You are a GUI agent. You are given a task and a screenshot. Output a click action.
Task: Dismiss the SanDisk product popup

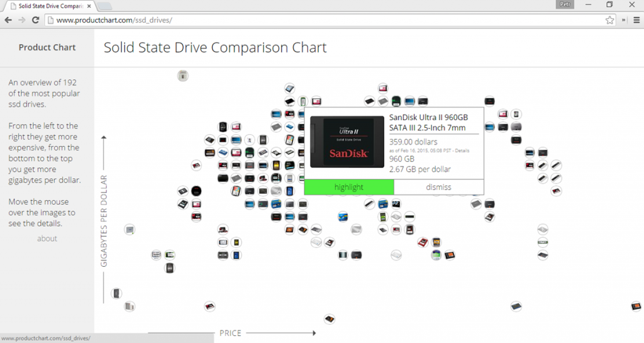[x=438, y=187]
